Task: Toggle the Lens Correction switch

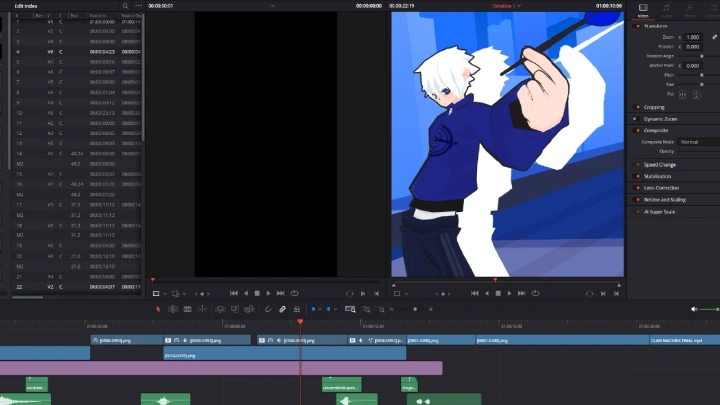Action: 638,188
